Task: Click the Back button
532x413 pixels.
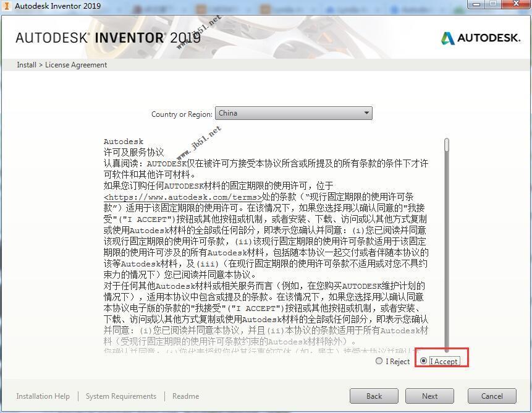Action: pos(374,396)
